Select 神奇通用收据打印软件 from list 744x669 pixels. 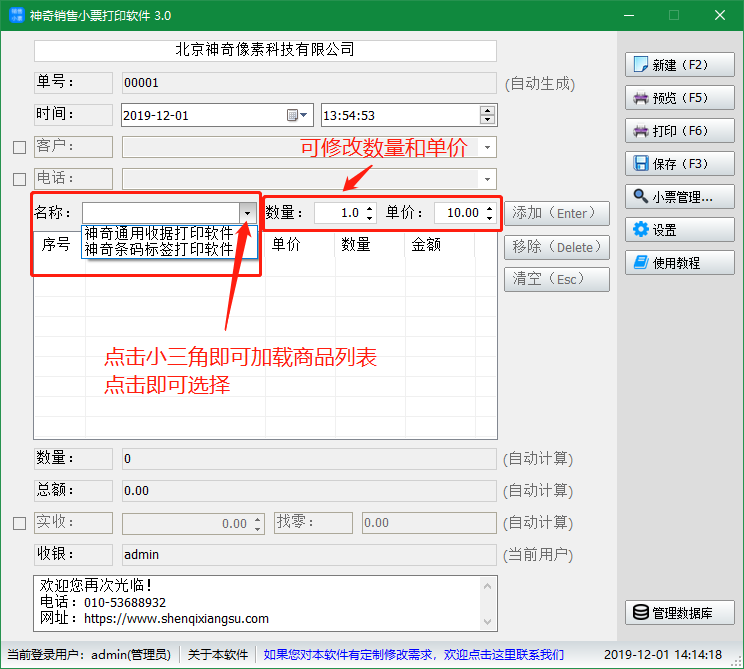pyautogui.click(x=158, y=233)
